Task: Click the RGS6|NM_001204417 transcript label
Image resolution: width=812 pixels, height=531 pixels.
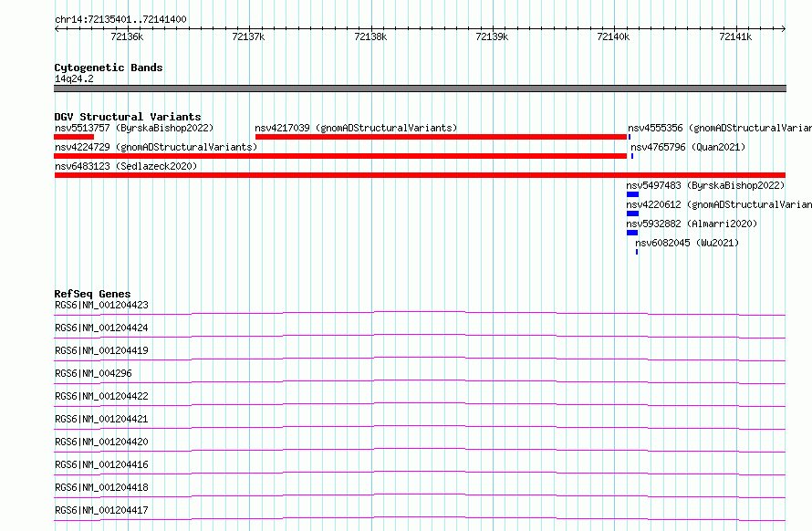Action: 101,510
